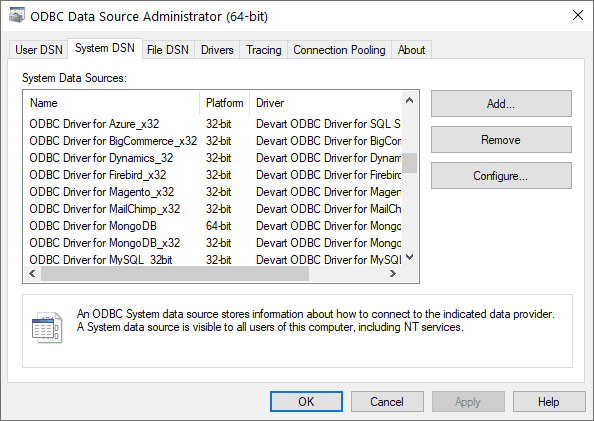Image resolution: width=594 pixels, height=421 pixels.
Task: Close the ODBC Administrator window
Action: point(578,16)
